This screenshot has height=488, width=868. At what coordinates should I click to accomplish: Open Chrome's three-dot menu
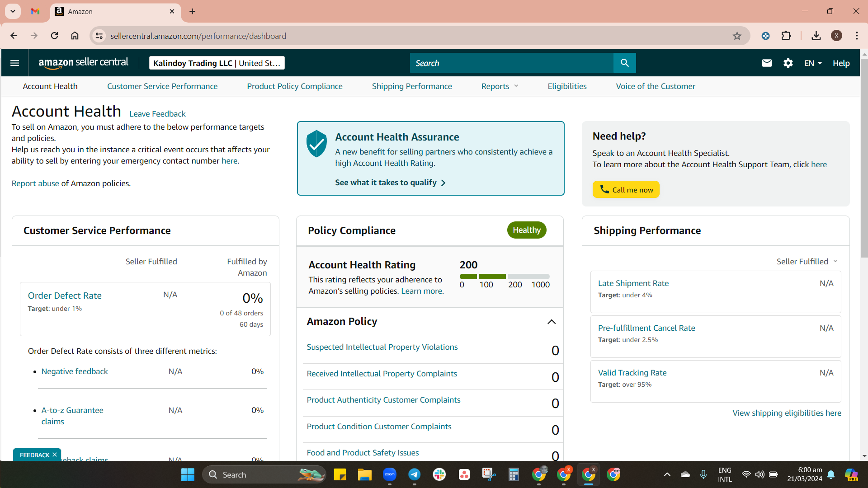[857, 36]
